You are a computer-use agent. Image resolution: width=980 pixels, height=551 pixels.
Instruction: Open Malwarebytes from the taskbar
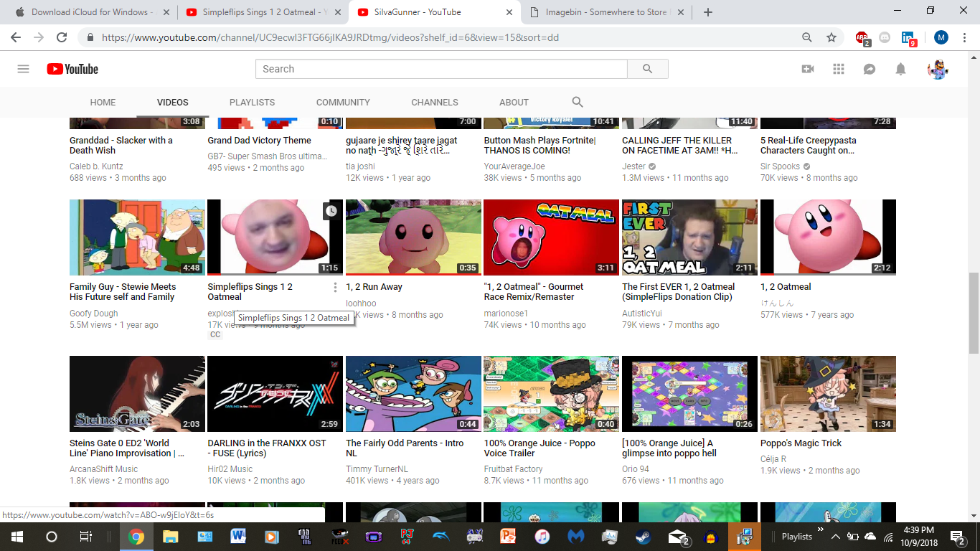[575, 536]
